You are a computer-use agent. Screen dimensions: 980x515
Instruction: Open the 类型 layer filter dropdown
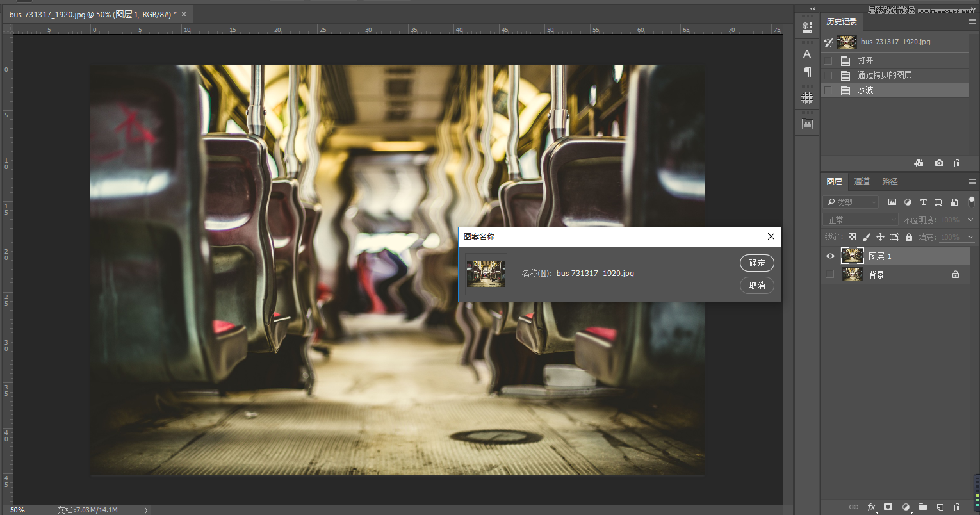pos(851,202)
